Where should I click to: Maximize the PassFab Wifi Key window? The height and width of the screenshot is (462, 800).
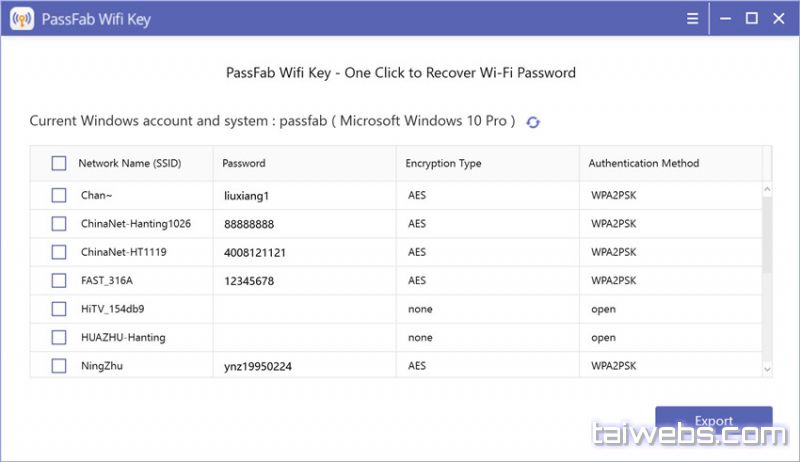click(752, 19)
